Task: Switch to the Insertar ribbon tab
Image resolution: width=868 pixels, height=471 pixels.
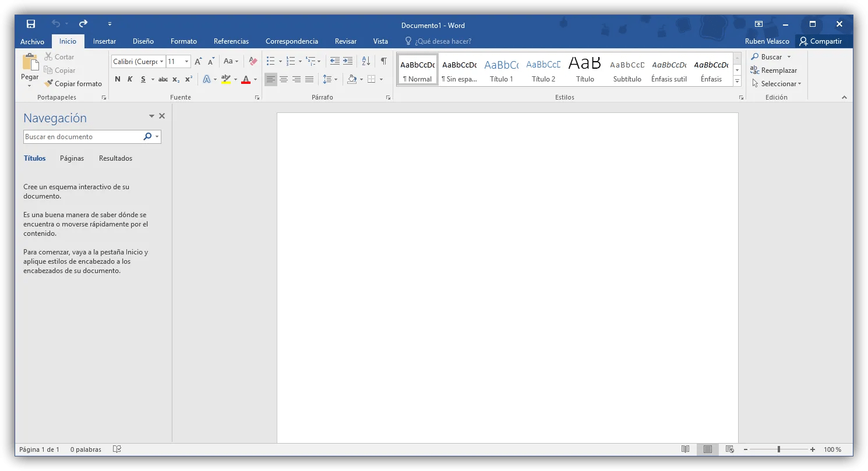Action: [104, 41]
